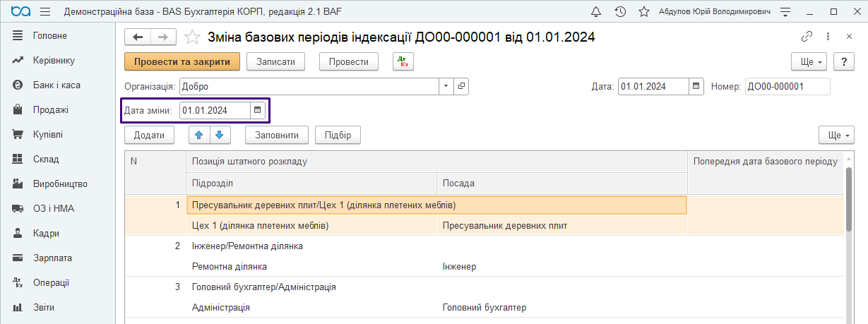
Task: Move row up with blue arrow
Action: point(199,135)
